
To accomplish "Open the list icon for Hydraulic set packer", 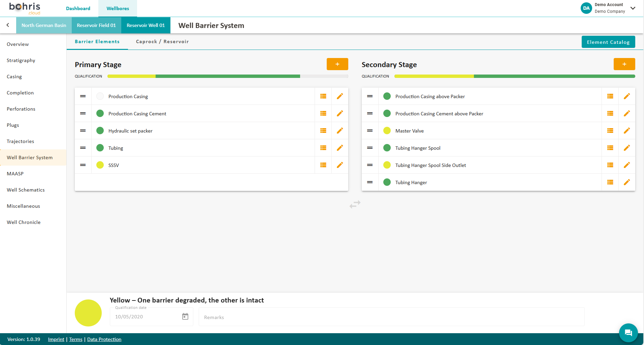I will click(323, 131).
